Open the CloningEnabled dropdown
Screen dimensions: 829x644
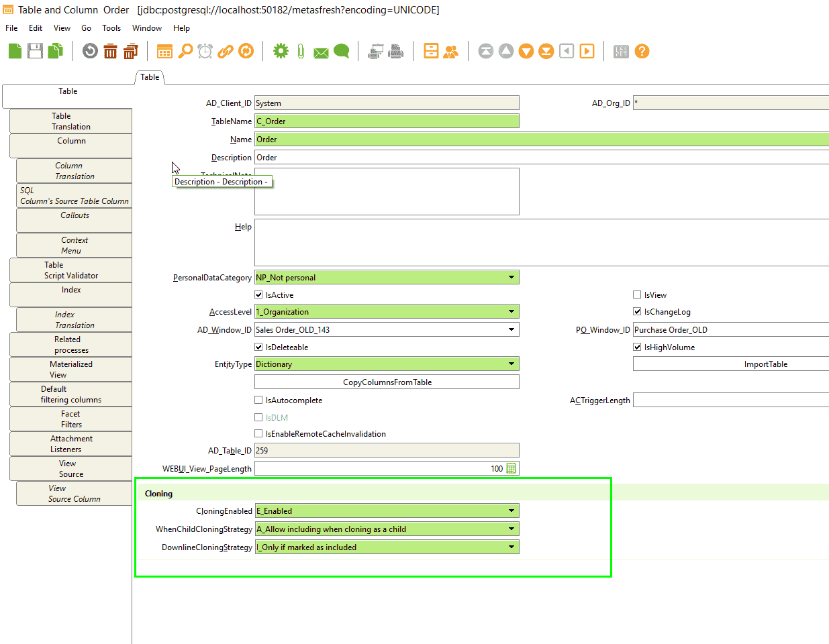click(512, 511)
